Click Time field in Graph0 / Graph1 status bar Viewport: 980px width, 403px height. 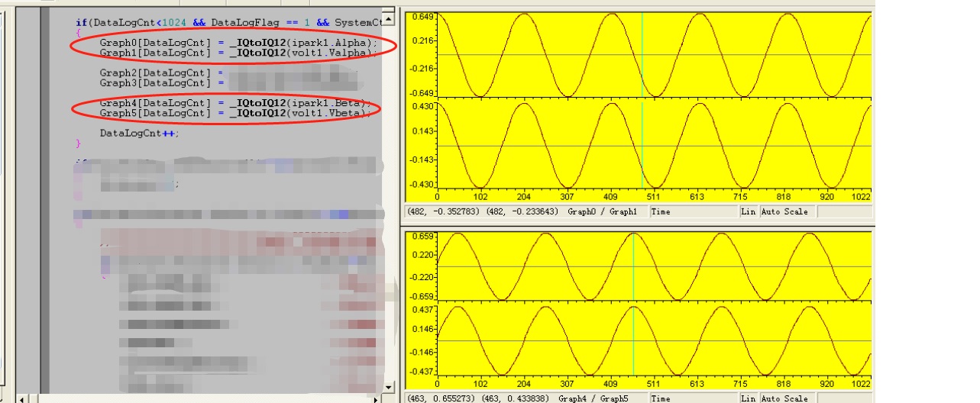pyautogui.click(x=694, y=211)
